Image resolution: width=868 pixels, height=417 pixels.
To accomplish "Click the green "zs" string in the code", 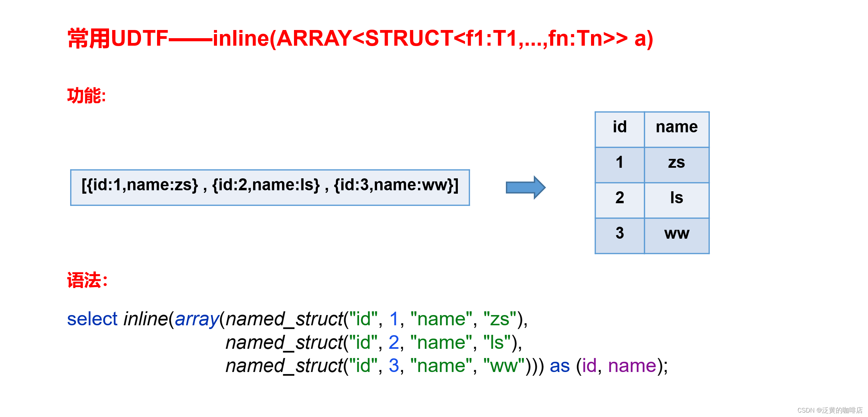I will point(500,319).
